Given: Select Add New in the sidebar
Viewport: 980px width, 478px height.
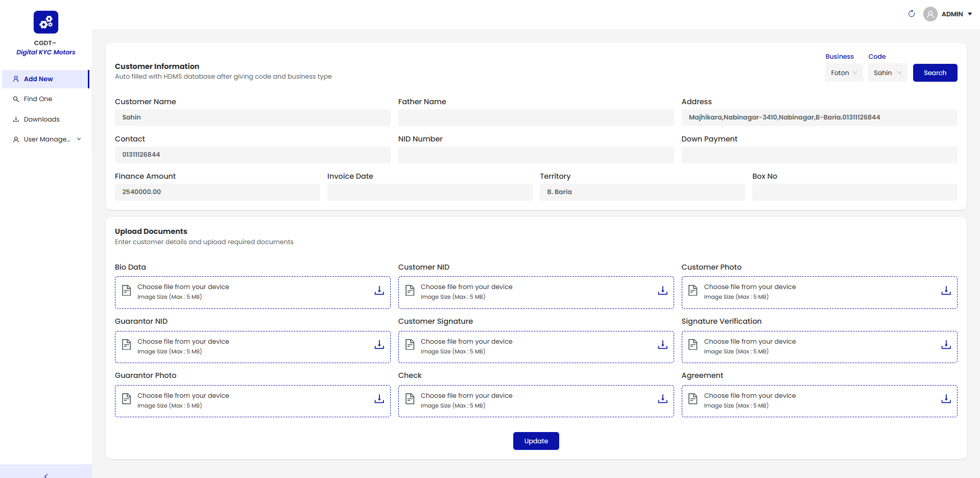Looking at the screenshot, I should (x=38, y=79).
